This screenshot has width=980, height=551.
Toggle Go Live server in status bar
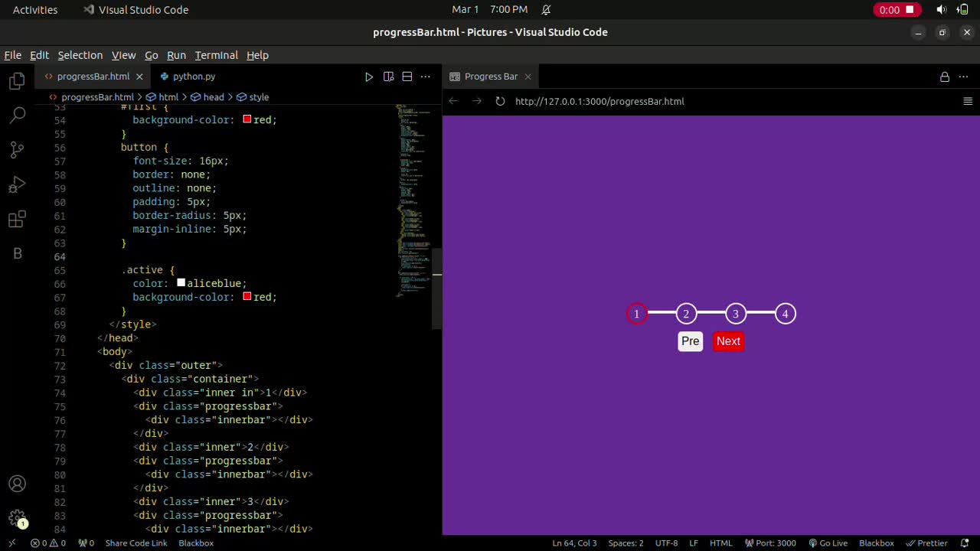click(828, 543)
